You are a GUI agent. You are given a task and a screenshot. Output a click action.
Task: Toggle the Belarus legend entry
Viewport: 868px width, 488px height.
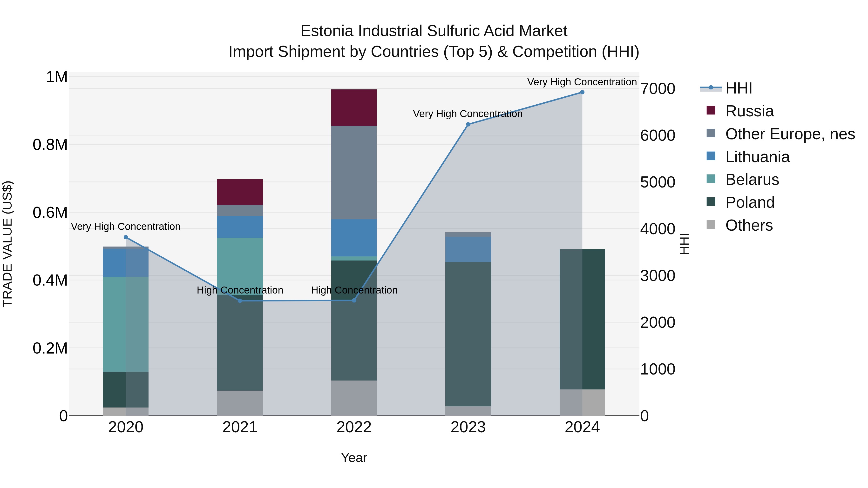click(x=743, y=180)
